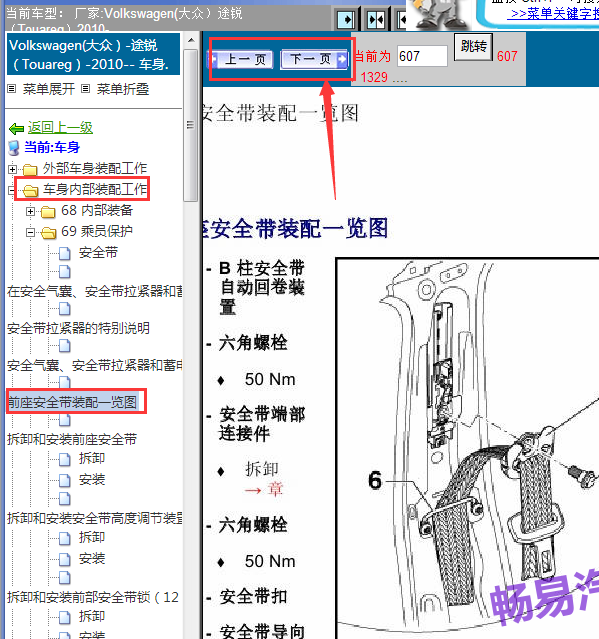Screen dimensions: 599x639
Task: Click the sidebar scrollbar up arrow
Action: pyautogui.click(x=190, y=40)
